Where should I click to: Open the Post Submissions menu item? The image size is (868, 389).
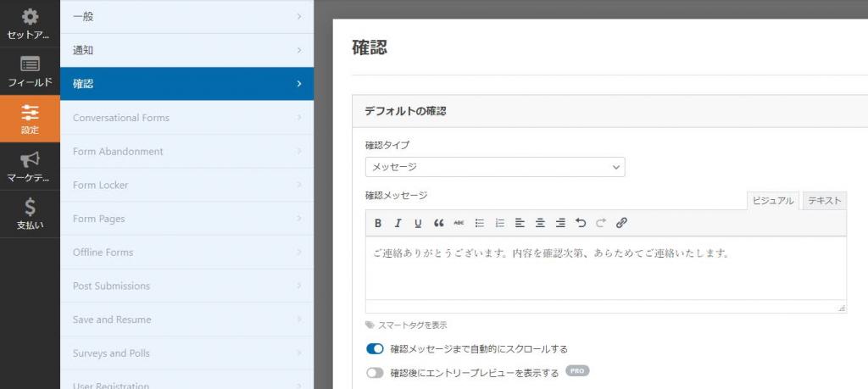click(x=187, y=286)
